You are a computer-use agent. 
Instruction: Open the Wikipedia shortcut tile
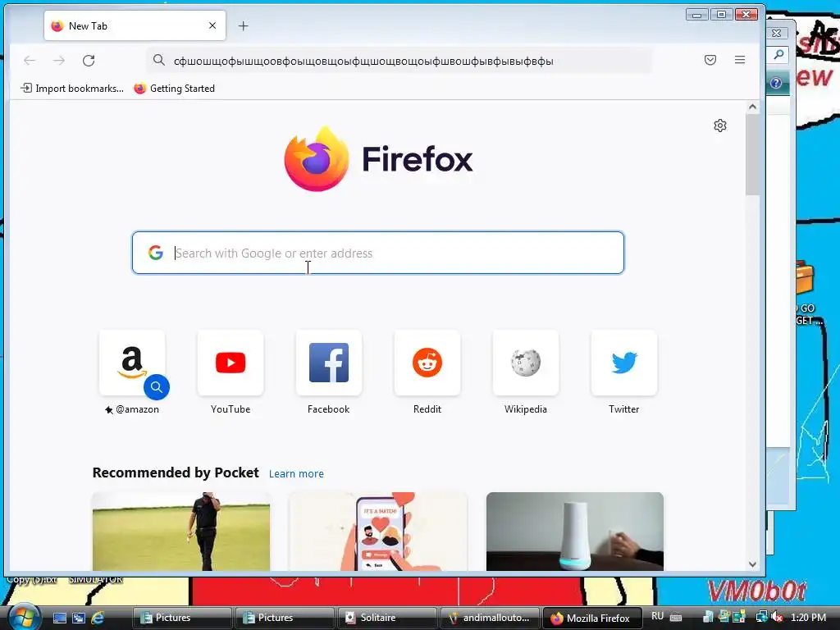526,363
